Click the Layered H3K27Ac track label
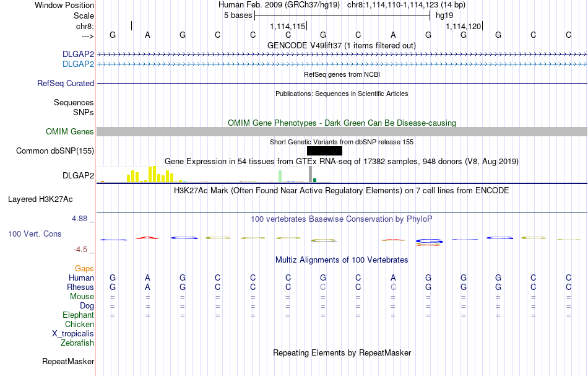This screenshot has width=588, height=376. click(x=40, y=199)
